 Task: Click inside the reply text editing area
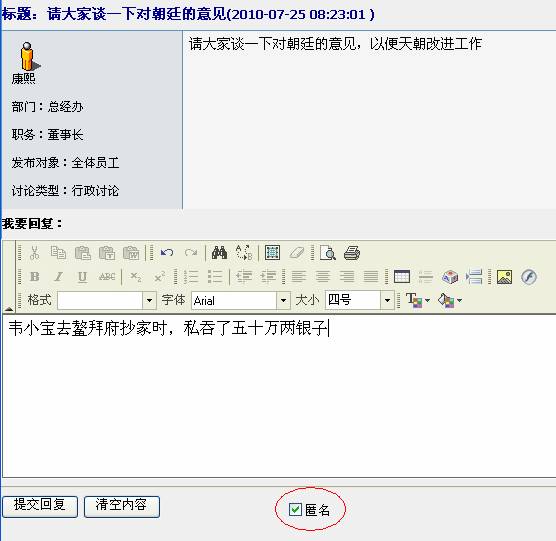279,395
